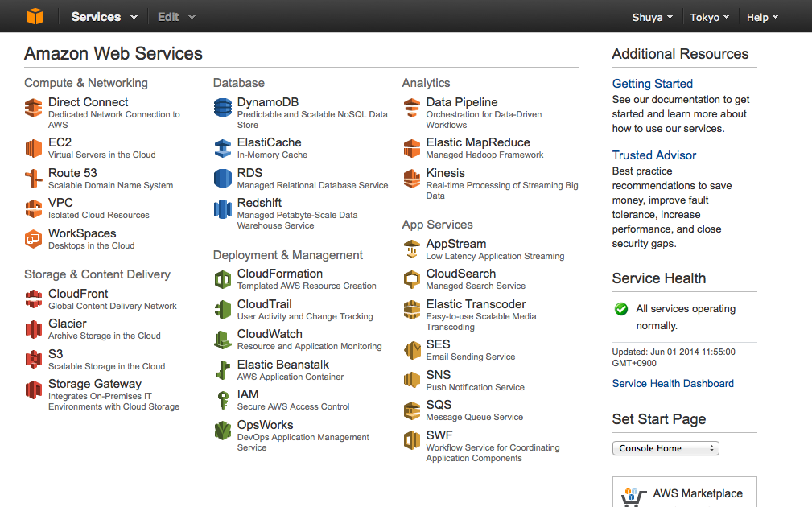Click the Elastic Beanstalk icon
The height and width of the screenshot is (507, 812).
pos(223,370)
